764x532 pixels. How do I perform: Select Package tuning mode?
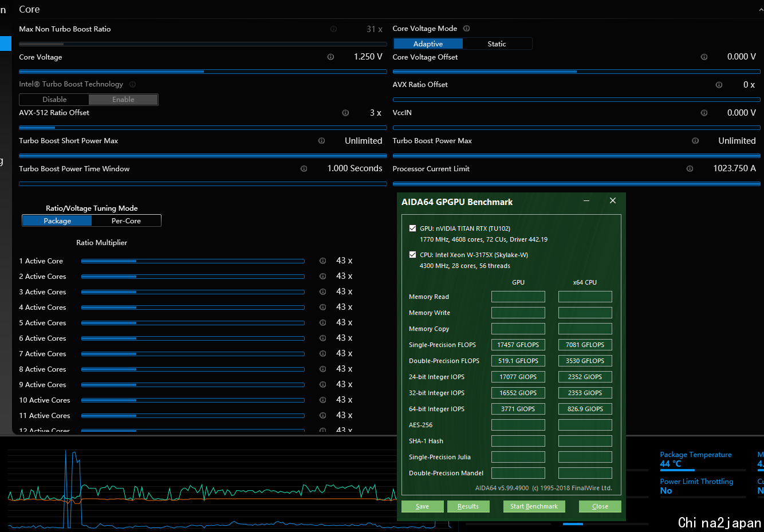coord(57,220)
